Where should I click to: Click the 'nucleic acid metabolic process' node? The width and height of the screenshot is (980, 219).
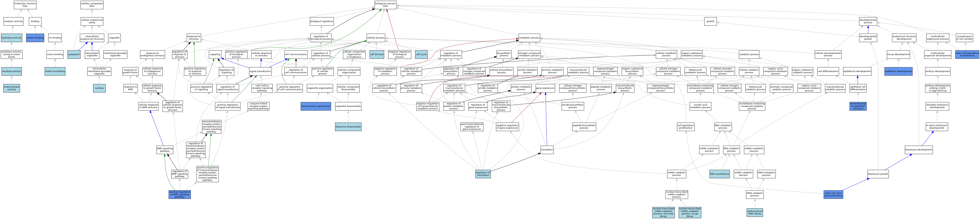(x=700, y=106)
